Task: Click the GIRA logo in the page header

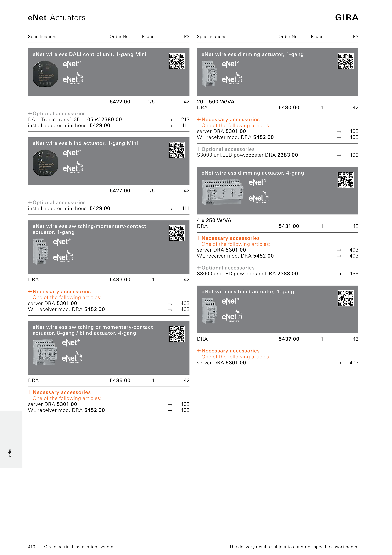Action: (346, 18)
